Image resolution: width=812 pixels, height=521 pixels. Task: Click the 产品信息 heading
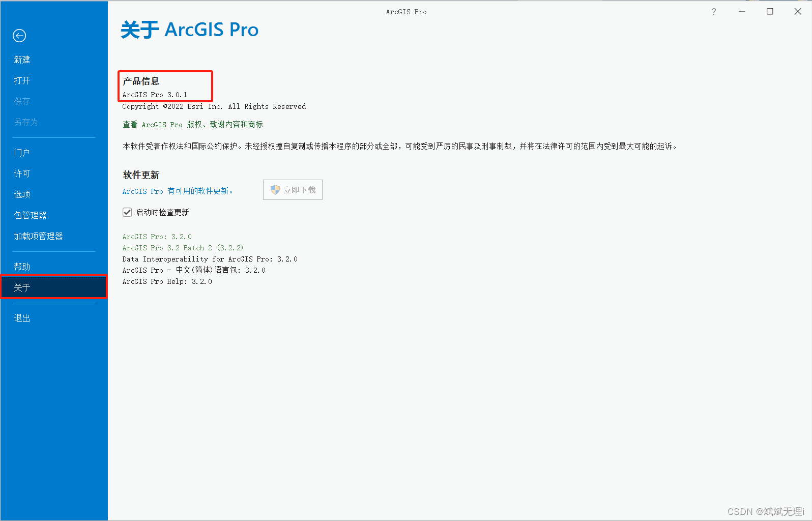pos(141,81)
